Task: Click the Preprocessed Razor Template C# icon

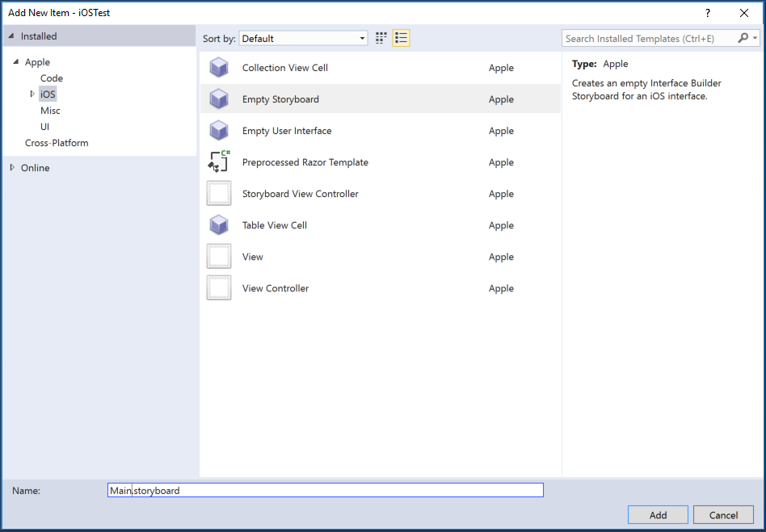Action: [x=219, y=161]
